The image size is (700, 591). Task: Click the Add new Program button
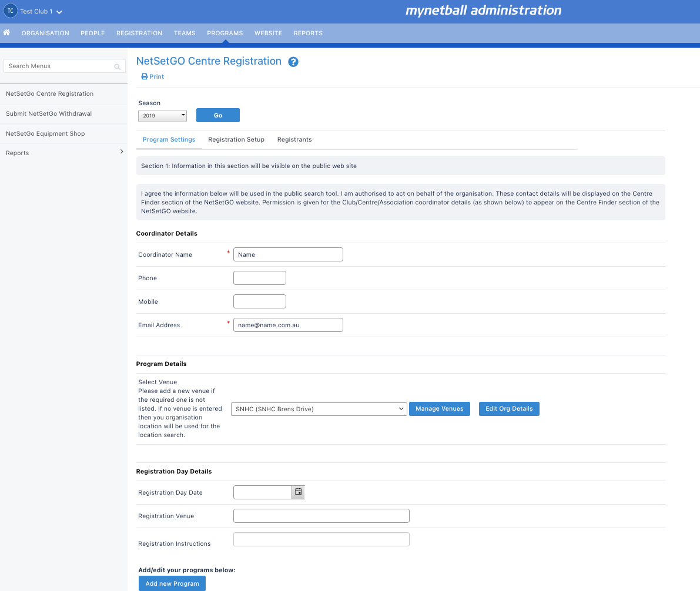(172, 583)
